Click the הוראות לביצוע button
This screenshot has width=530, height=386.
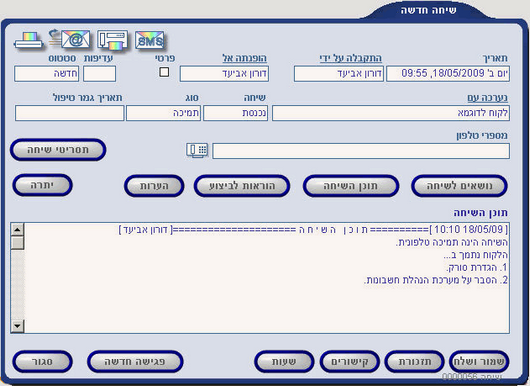pyautogui.click(x=242, y=186)
